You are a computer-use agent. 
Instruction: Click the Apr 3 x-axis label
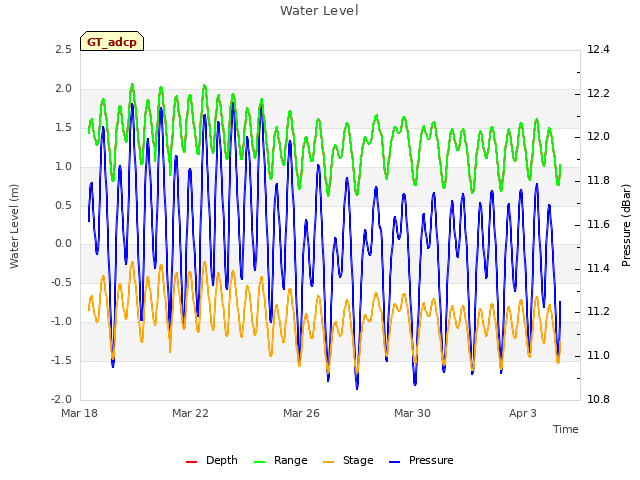(x=522, y=413)
